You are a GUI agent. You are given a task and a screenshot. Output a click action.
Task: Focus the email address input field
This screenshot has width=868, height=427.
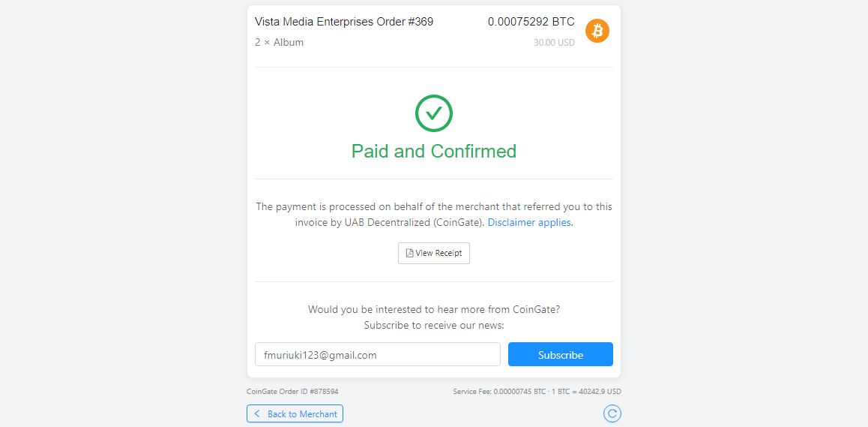[378, 355]
